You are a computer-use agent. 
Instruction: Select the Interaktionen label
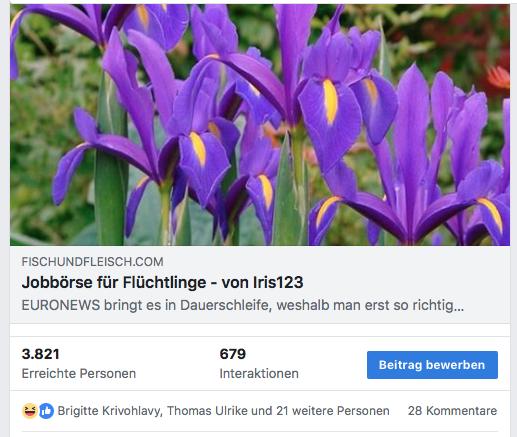tap(259, 373)
